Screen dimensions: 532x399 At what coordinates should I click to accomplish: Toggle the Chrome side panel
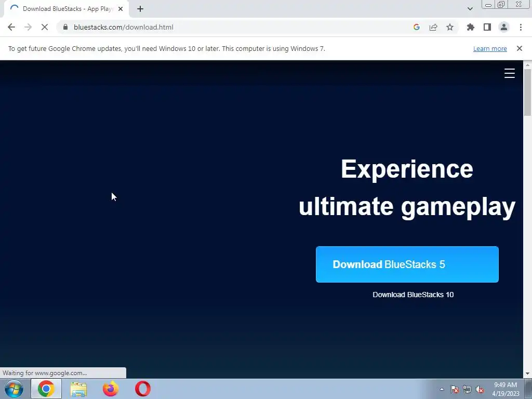tap(487, 27)
